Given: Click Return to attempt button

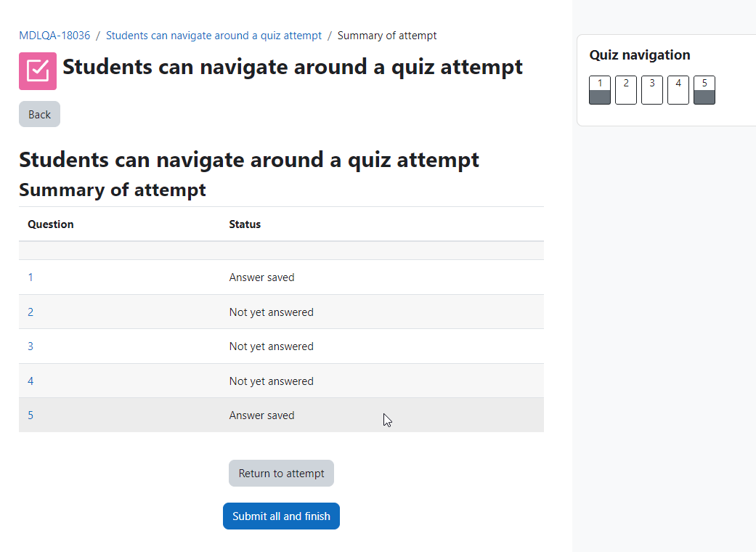Looking at the screenshot, I should click(x=281, y=474).
